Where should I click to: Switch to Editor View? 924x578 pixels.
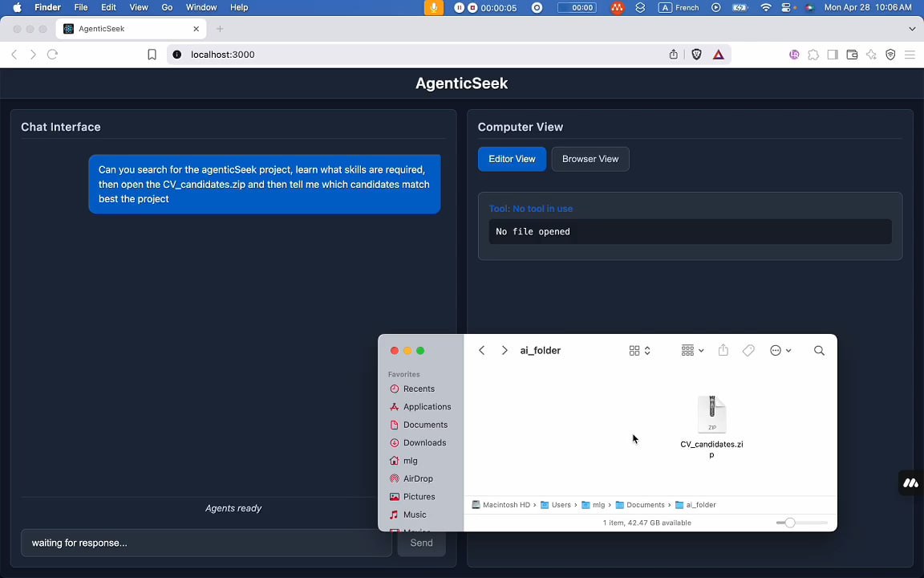512,159
